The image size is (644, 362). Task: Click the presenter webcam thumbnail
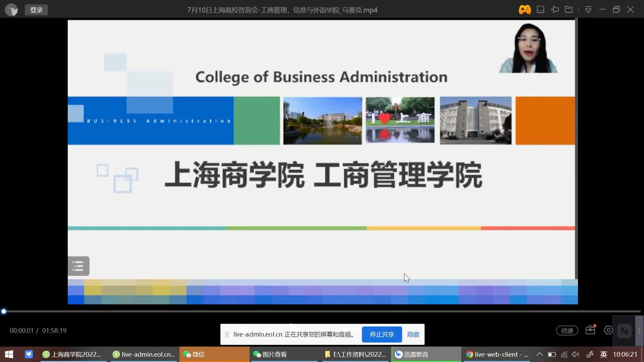pyautogui.click(x=528, y=48)
